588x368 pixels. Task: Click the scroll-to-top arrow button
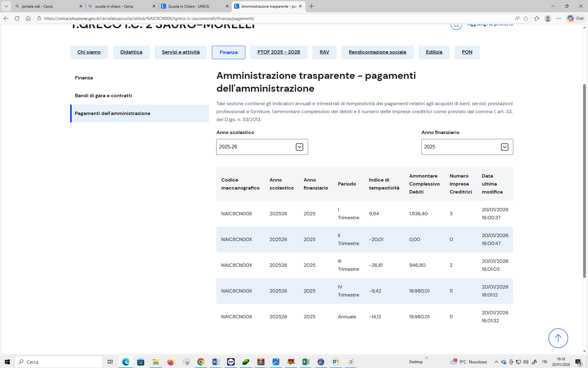[x=558, y=338]
